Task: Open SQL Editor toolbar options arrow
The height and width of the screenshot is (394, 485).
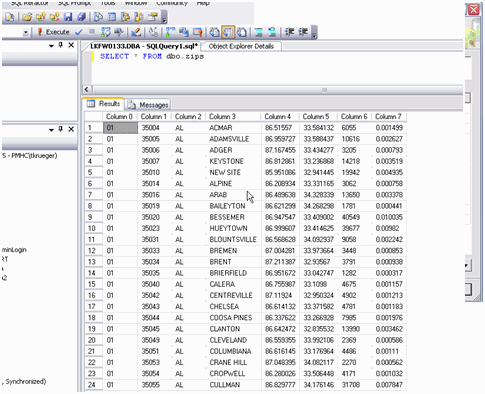Action: (x=314, y=33)
